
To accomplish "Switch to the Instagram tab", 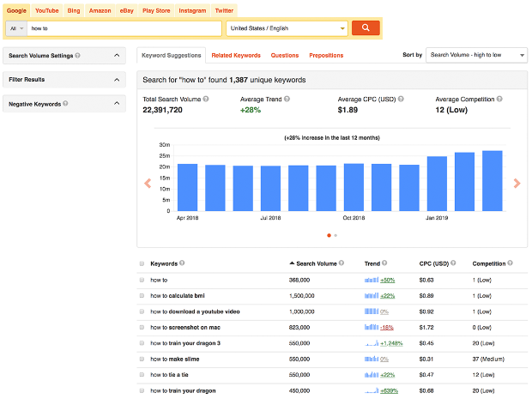I will [192, 10].
